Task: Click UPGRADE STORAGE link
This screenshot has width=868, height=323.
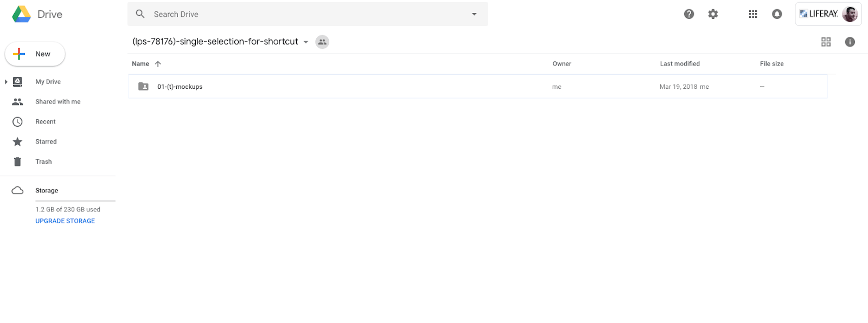Action: [x=65, y=221]
